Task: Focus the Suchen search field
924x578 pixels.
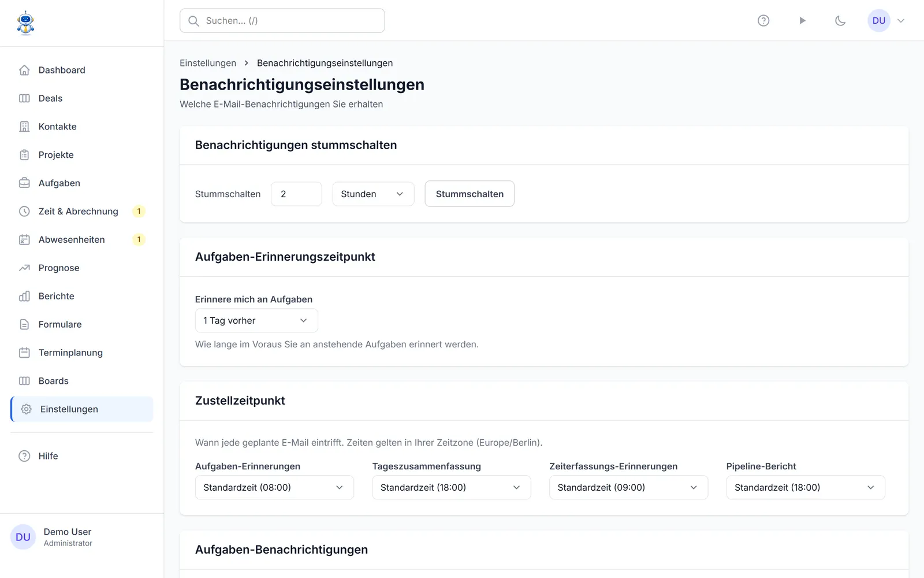Action: tap(282, 21)
